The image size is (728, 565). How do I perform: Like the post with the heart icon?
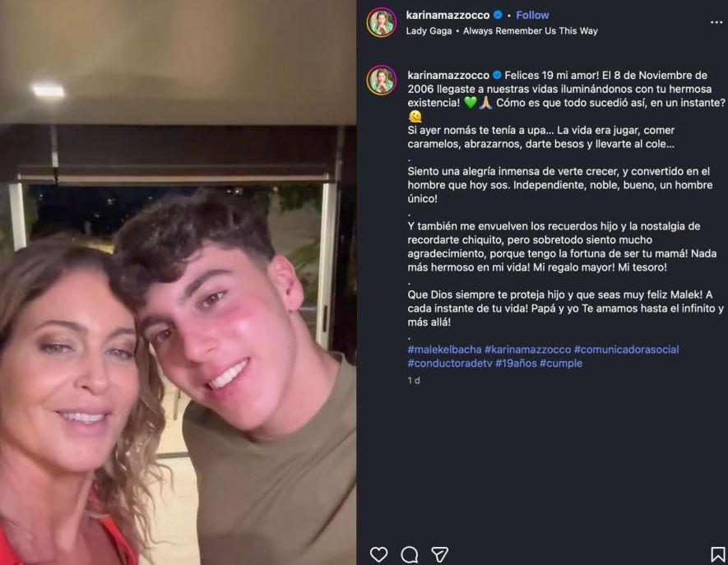pyautogui.click(x=379, y=554)
